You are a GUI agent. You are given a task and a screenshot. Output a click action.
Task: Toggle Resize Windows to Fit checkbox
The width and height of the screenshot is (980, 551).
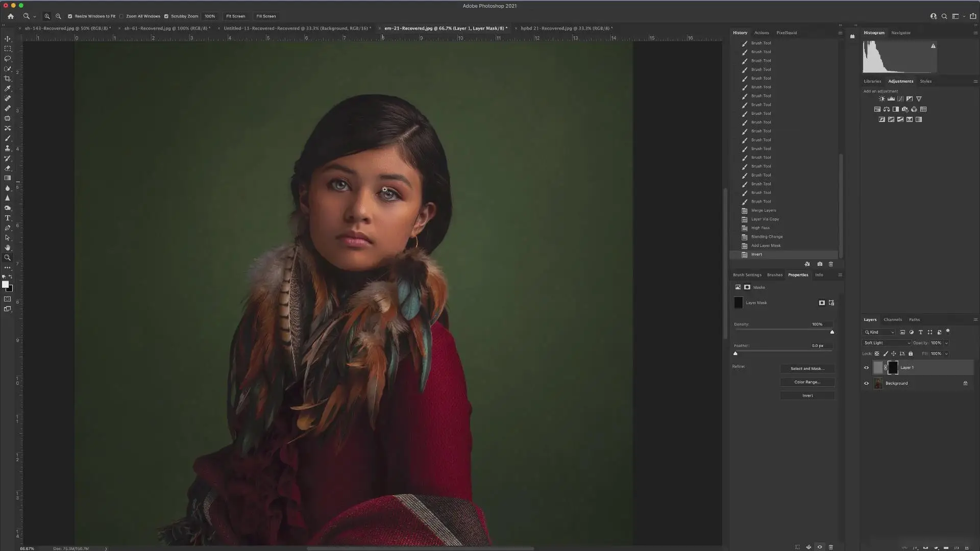pyautogui.click(x=70, y=16)
